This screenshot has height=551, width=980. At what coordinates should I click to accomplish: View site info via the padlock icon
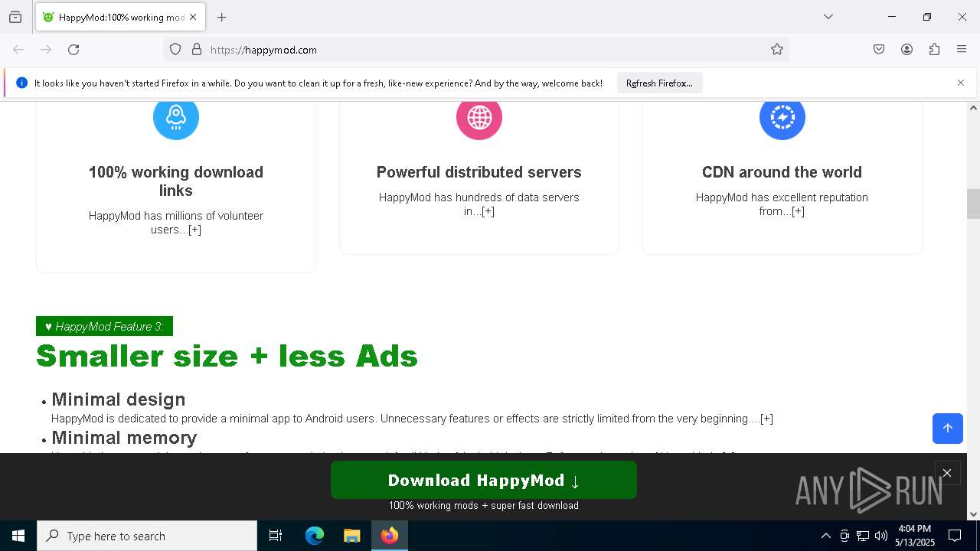[197, 50]
